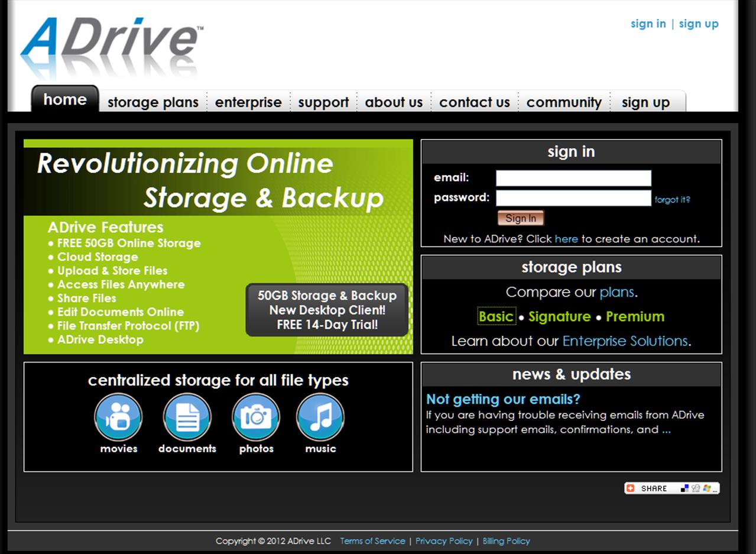
Task: Click the Revolutionizing Online Storage & Backup headline
Action: [210, 181]
